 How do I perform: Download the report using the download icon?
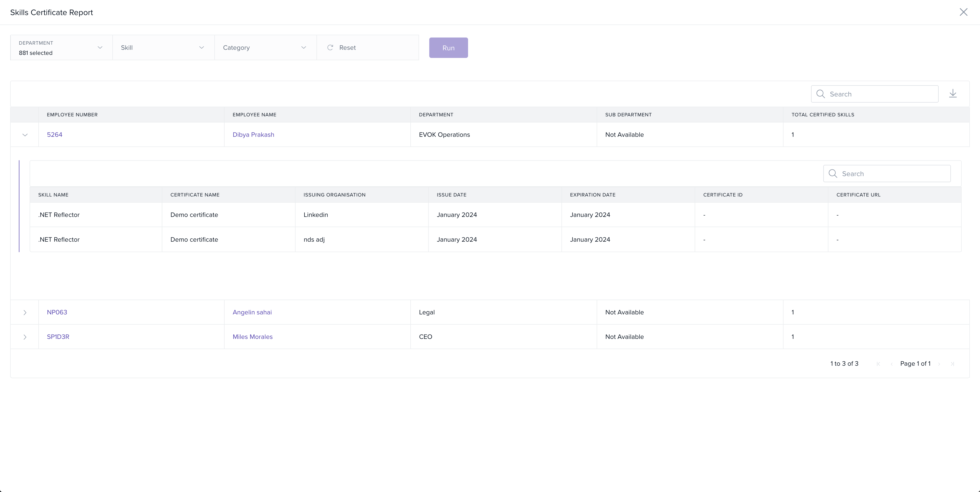tap(953, 94)
